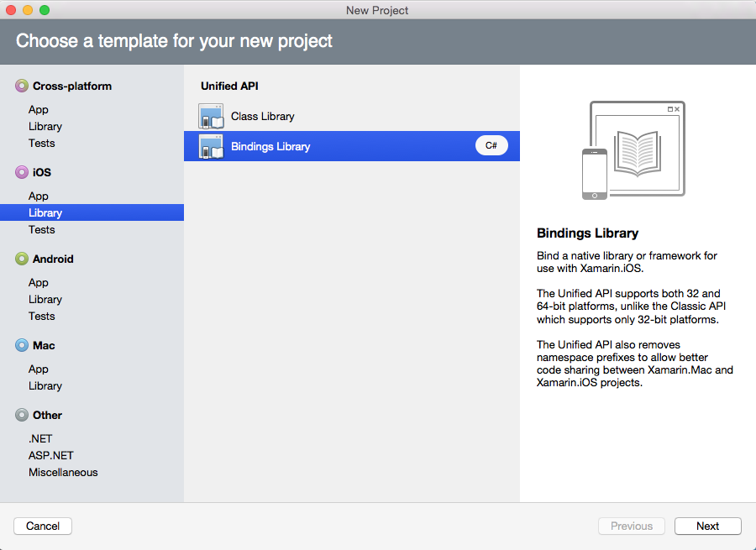Click the Cancel button

(x=43, y=526)
